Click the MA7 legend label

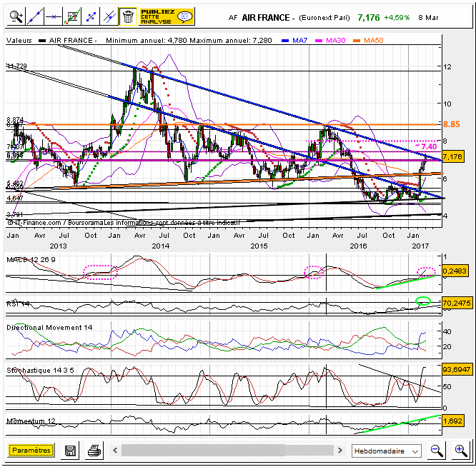[x=300, y=40]
